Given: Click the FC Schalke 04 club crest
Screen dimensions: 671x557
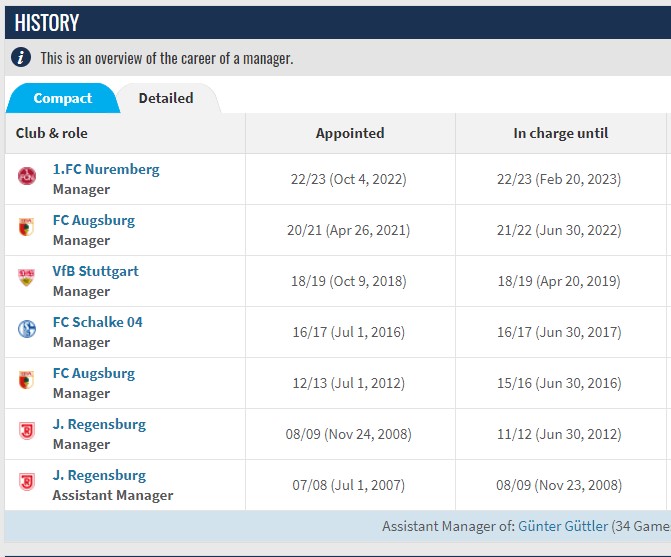Looking at the screenshot, I should (x=27, y=329).
